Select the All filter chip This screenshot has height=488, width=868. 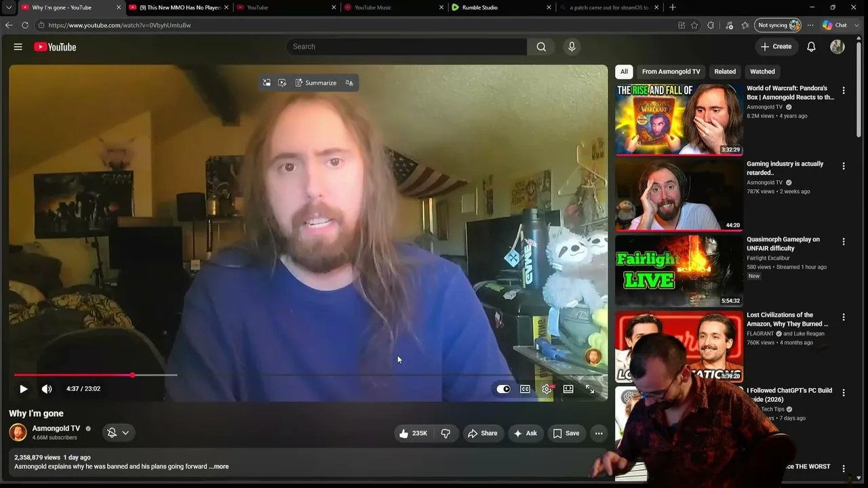pos(624,71)
